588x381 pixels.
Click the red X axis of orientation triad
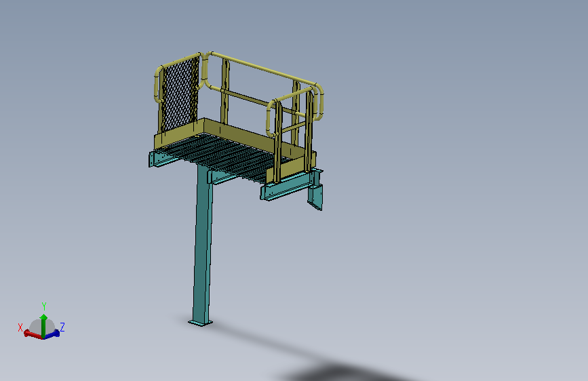[x=33, y=334]
